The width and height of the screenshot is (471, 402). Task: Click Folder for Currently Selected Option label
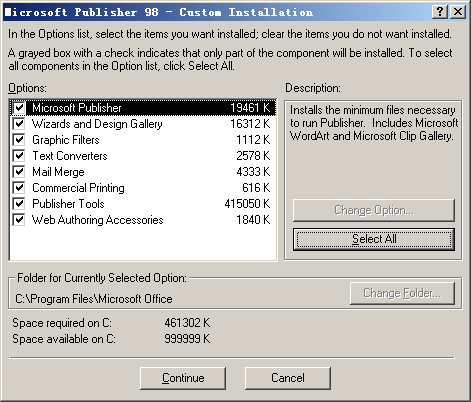[102, 278]
